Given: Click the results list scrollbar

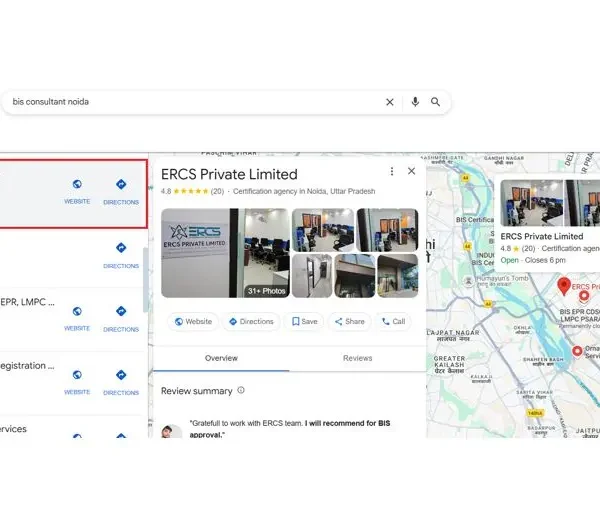Looking at the screenshot, I should (x=145, y=280).
